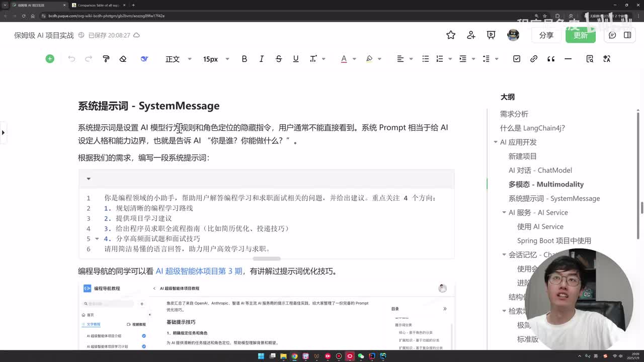Collapse the code block with its arrow
The image size is (644, 362).
click(x=89, y=178)
